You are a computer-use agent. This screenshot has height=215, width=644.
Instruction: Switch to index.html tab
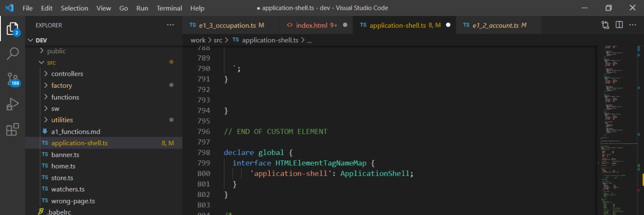click(x=316, y=25)
